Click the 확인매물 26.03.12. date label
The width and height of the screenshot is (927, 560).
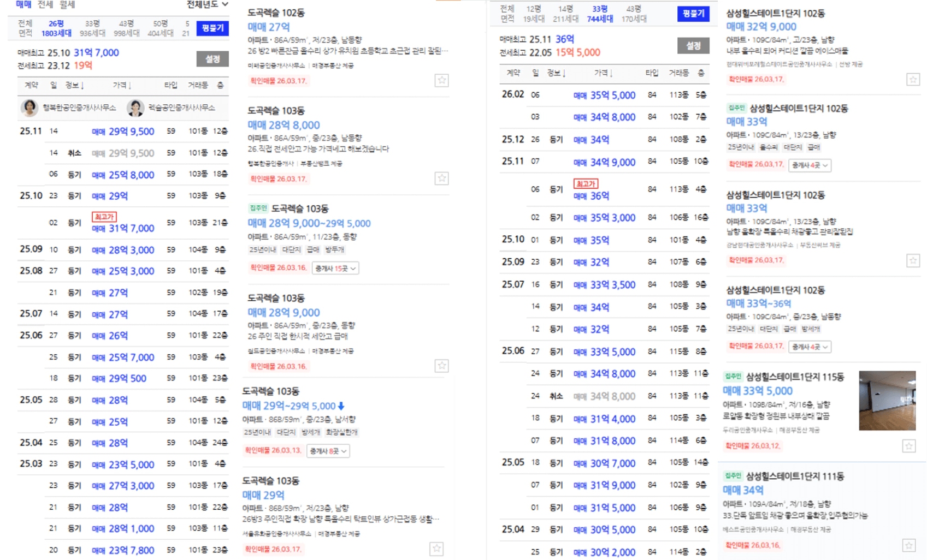pos(753,446)
